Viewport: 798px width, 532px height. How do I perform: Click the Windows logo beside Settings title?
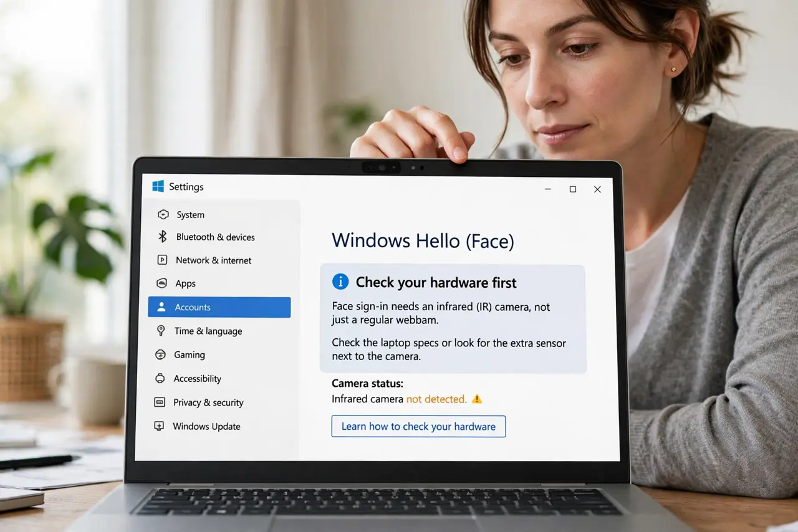(x=158, y=186)
